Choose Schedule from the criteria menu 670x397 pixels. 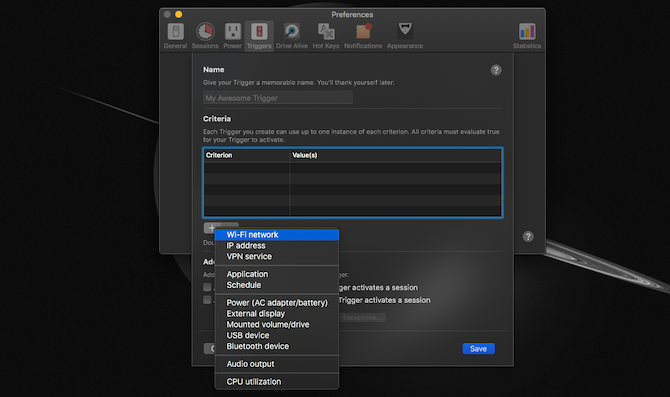point(277,285)
